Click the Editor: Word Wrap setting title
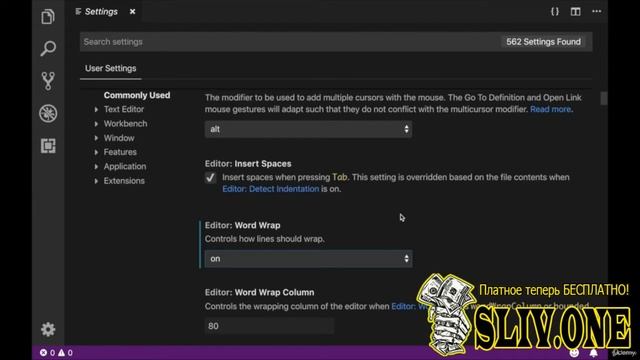This screenshot has height=360, width=640. (x=242, y=225)
